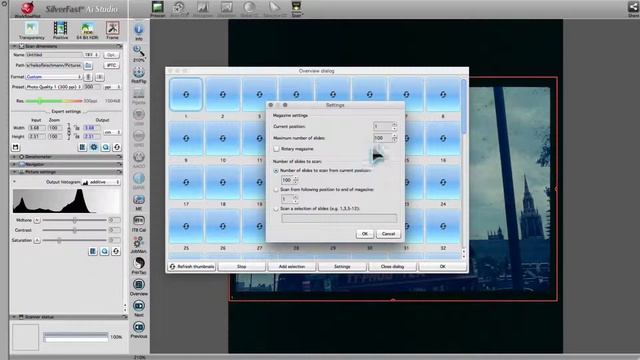This screenshot has width=640, height=360.
Task: Select 'Number of slides to scan from current position'
Action: pyautogui.click(x=276, y=171)
